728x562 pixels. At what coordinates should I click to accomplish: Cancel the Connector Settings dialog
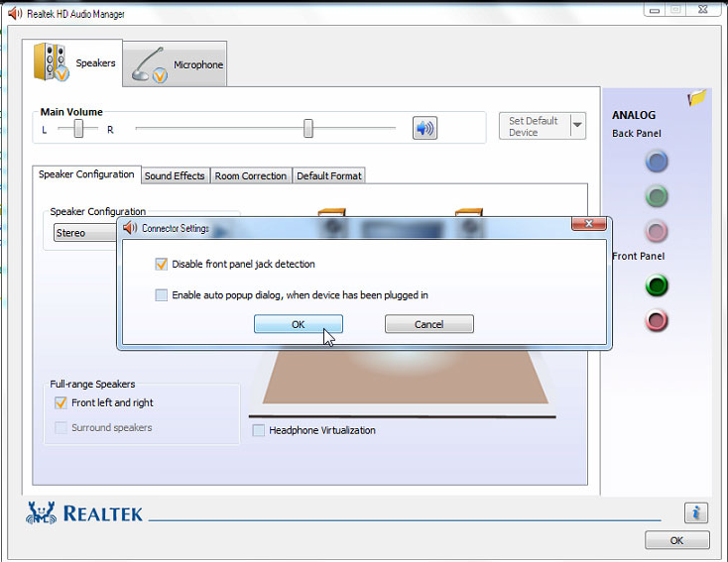(x=428, y=324)
